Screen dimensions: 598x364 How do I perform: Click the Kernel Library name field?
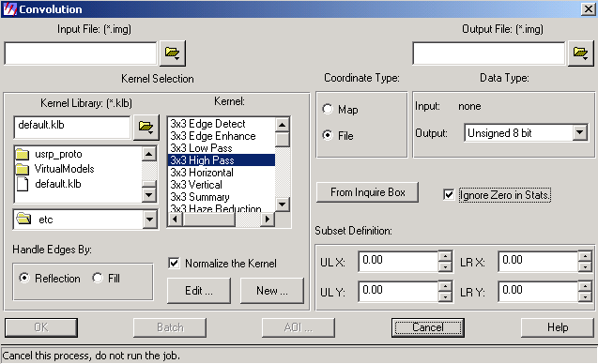click(x=72, y=128)
